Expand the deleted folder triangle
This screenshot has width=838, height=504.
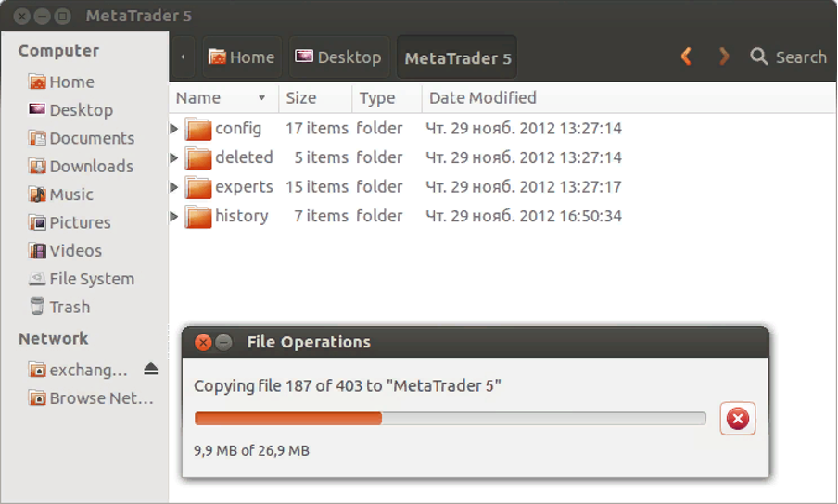click(x=174, y=158)
